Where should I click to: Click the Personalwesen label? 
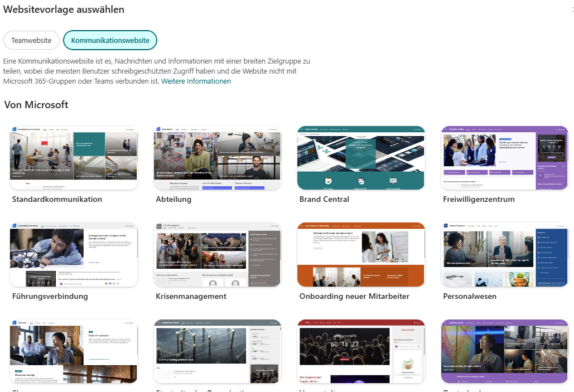tap(470, 296)
